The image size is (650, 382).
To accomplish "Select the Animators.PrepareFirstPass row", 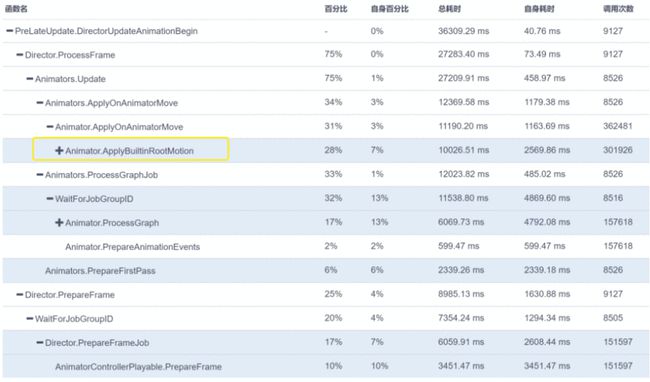I will tap(326, 271).
